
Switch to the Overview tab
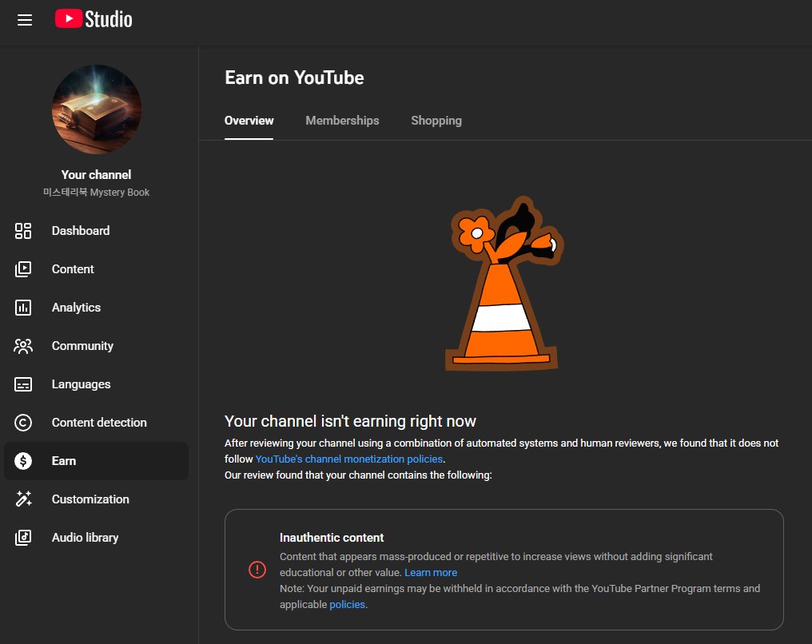point(249,121)
